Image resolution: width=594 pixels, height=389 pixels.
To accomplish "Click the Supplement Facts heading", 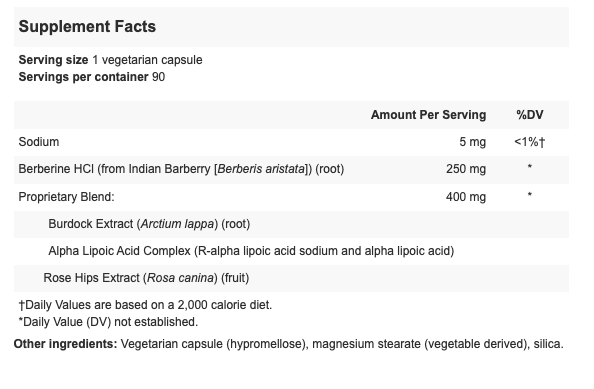I will pyautogui.click(x=87, y=27).
